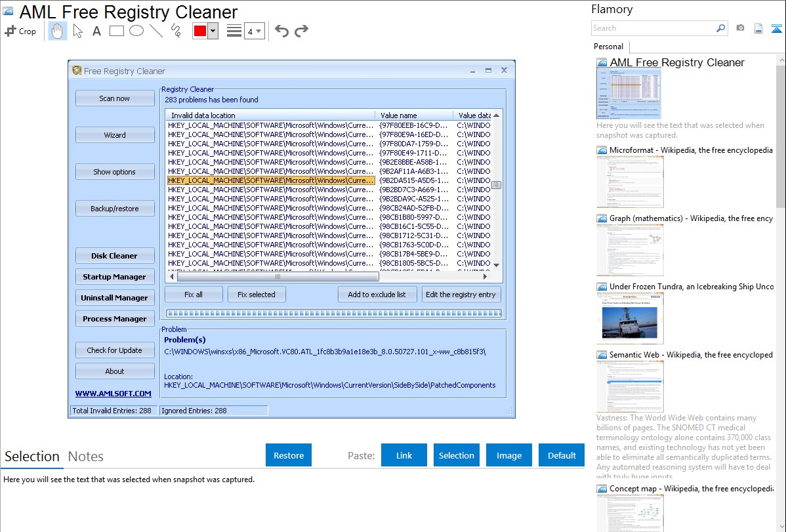This screenshot has height=532, width=786.
Task: Open the Concept map snapshot title
Action: (692, 488)
